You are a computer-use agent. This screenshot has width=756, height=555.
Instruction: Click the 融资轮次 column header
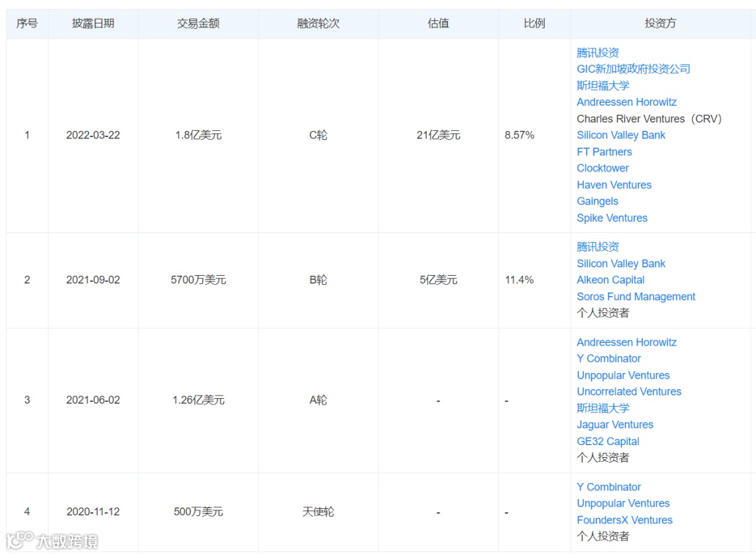coord(318,23)
